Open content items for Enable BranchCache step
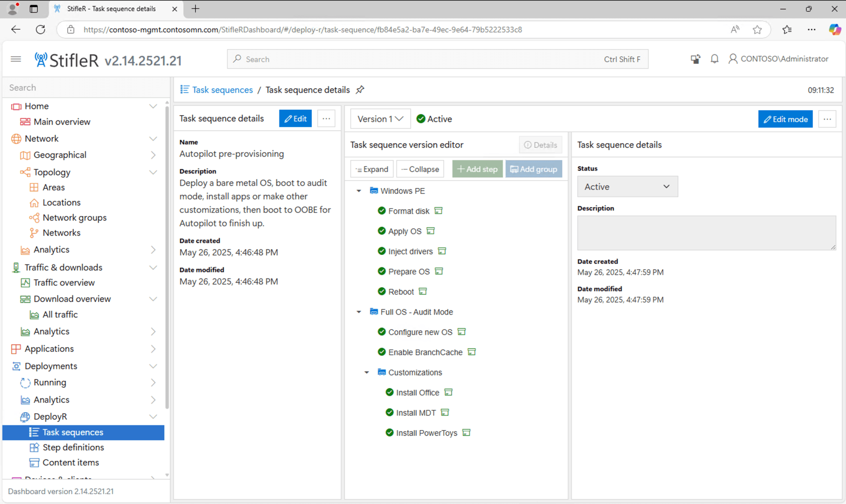Viewport: 846px width, 504px height. [x=471, y=352]
